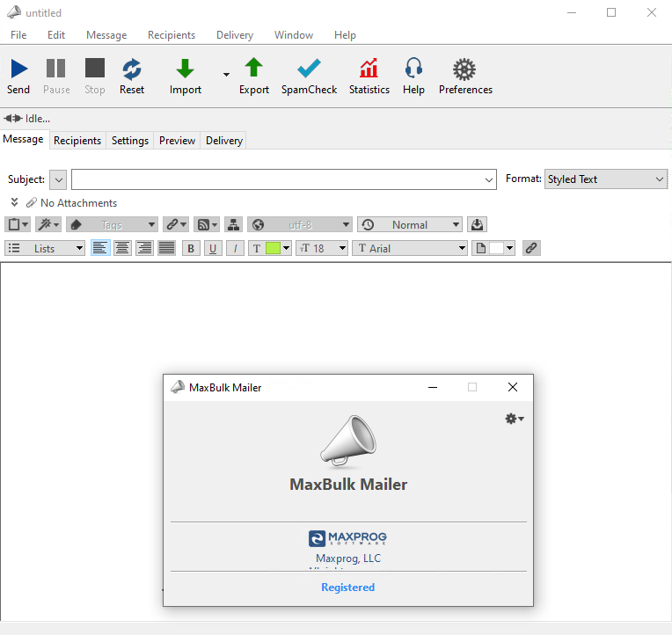Viewport: 672px width, 635px height.
Task: Close the MaxBulk Mailer About dialog
Action: pos(513,387)
